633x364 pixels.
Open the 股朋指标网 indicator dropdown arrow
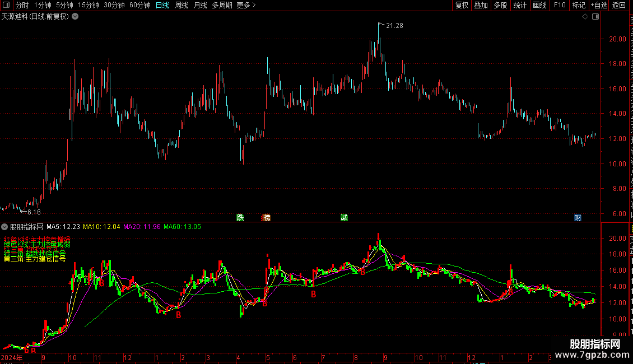[x=4, y=227]
